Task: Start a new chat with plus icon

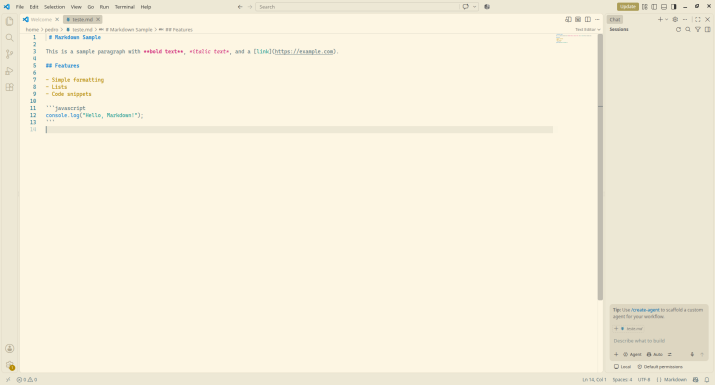Action: (x=660, y=20)
